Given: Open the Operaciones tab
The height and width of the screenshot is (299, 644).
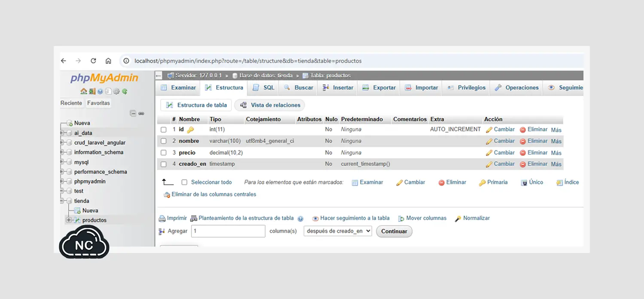Looking at the screenshot, I should (516, 88).
